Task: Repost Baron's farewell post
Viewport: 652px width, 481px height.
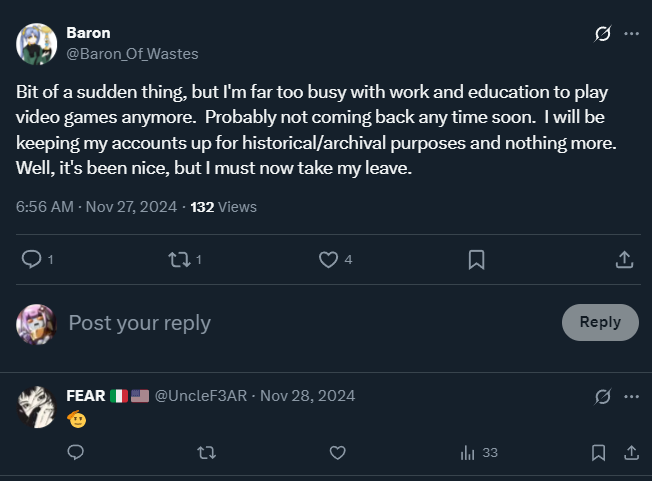Action: coord(178,260)
